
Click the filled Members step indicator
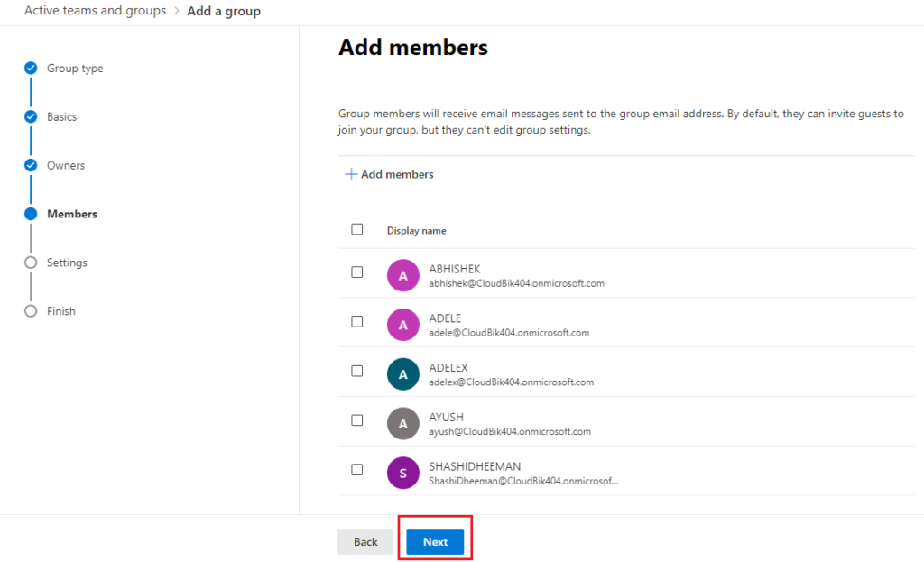coord(30,214)
